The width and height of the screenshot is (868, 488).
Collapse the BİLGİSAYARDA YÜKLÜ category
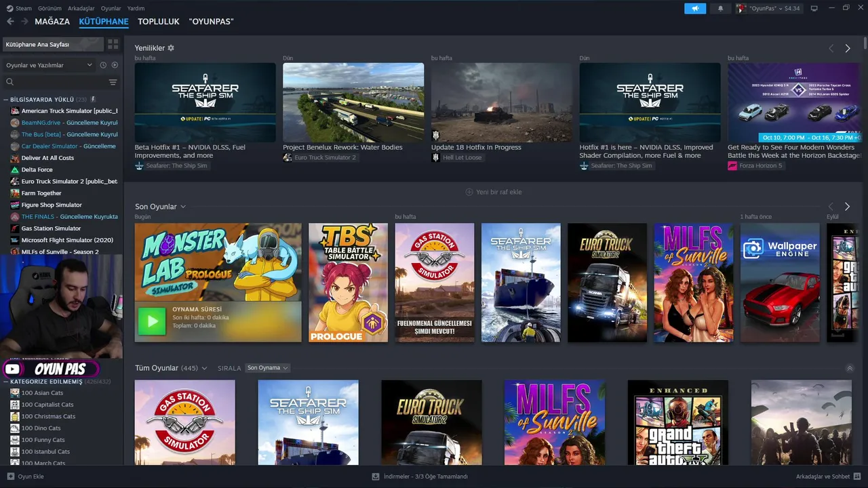click(5, 100)
